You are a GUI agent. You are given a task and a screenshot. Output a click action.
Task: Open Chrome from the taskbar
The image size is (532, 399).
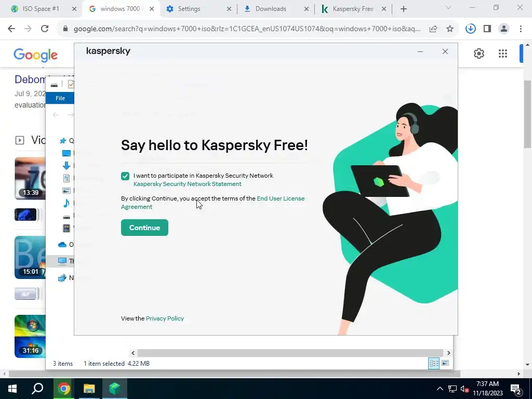click(64, 389)
